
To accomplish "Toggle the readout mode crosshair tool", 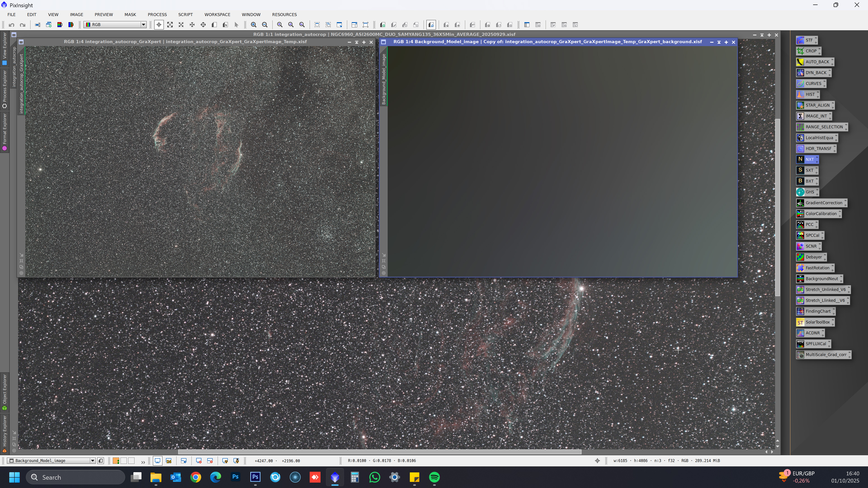I will point(159,25).
